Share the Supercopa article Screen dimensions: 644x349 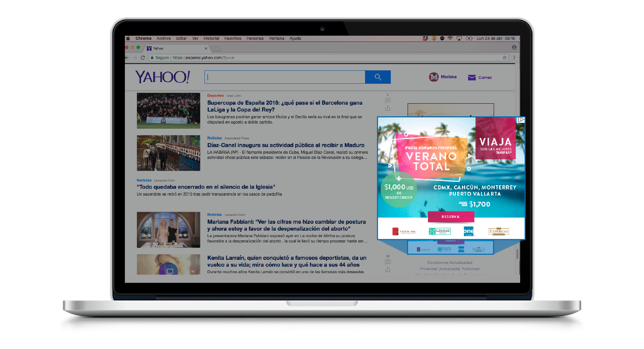click(x=388, y=108)
